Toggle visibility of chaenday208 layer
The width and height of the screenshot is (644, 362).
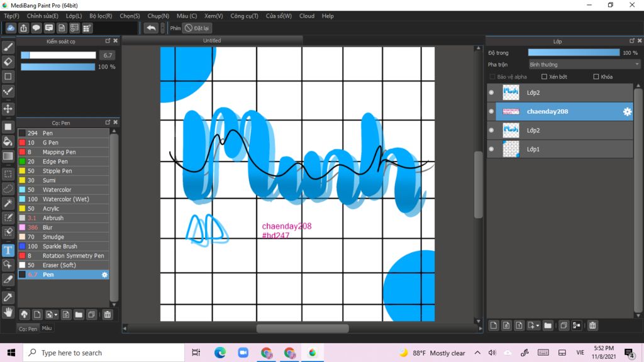pos(491,111)
